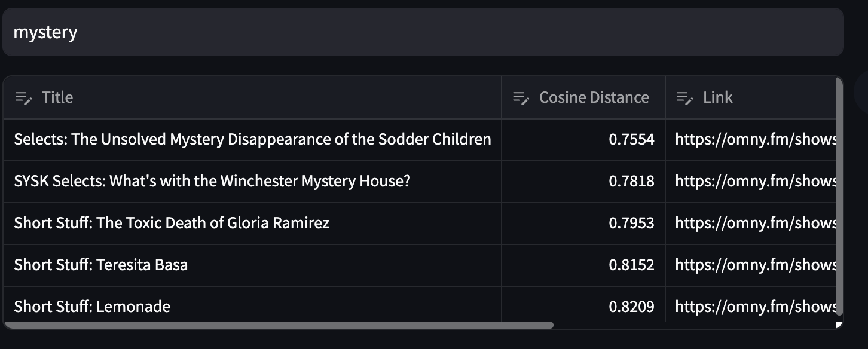Screen dimensions: 868x349
Task: Click the search field containing 'mystery'
Action: click(239, 32)
